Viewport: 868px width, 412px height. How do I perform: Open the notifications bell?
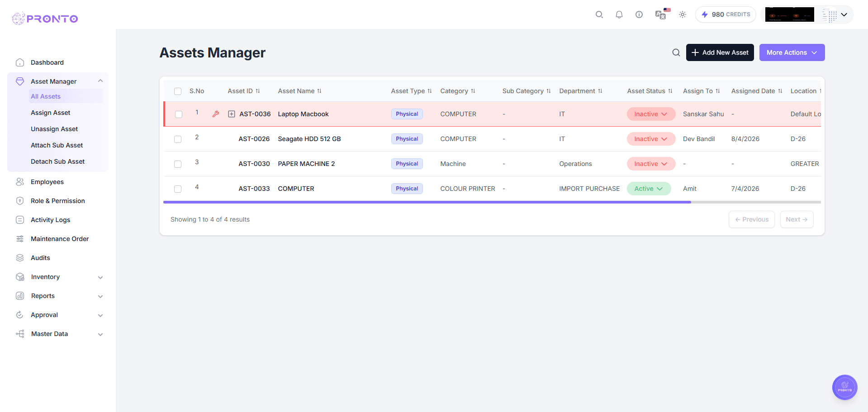619,14
